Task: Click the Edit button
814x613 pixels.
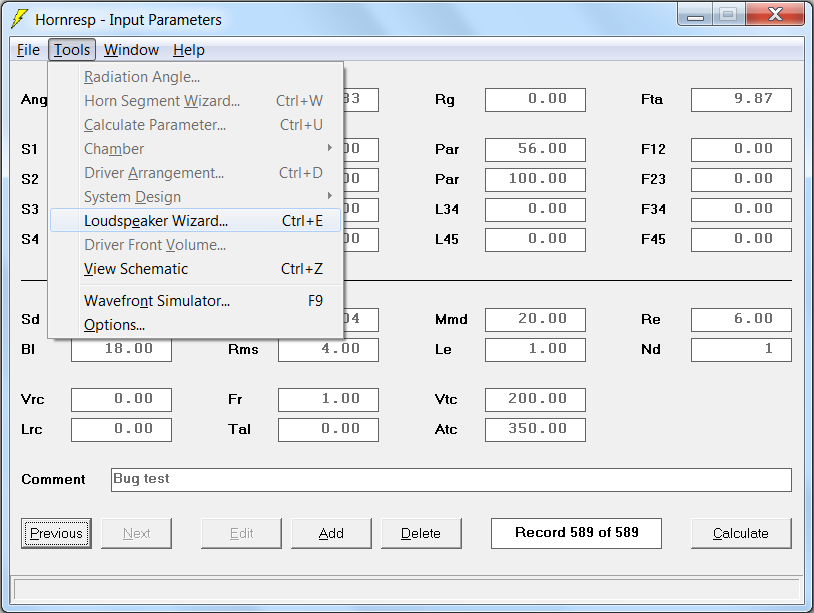Action: coord(241,533)
